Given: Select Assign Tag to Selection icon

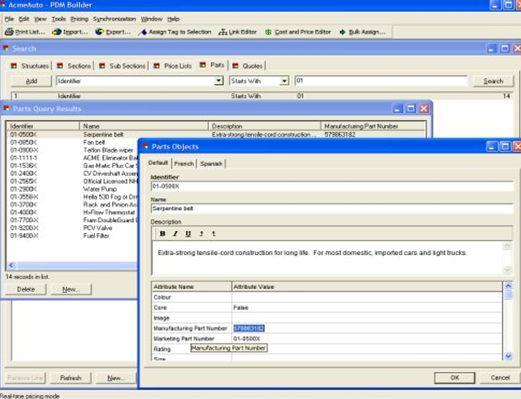Looking at the screenshot, I should point(143,32).
